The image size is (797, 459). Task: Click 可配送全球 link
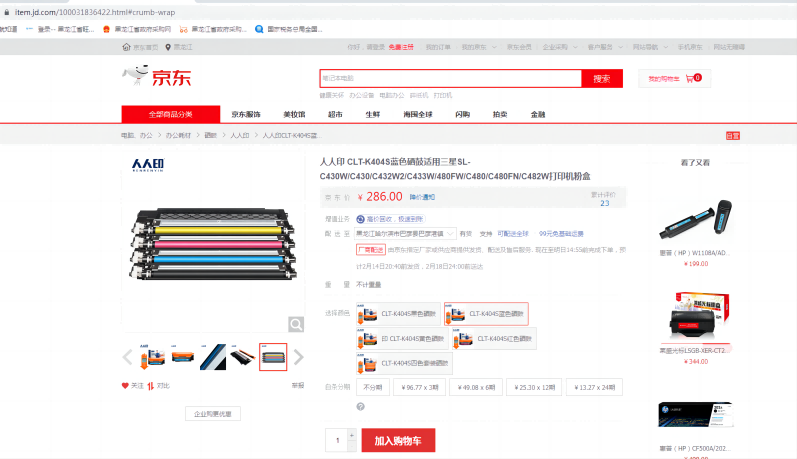pyautogui.click(x=513, y=234)
